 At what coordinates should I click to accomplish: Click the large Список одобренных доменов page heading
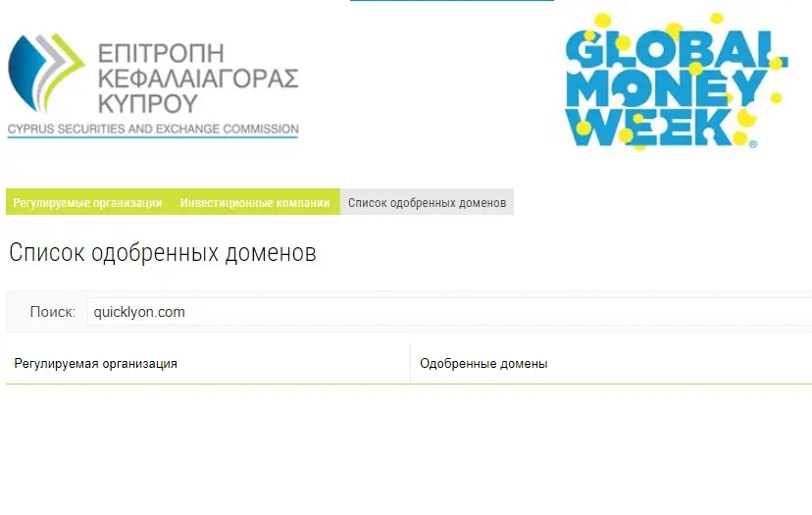tap(163, 253)
